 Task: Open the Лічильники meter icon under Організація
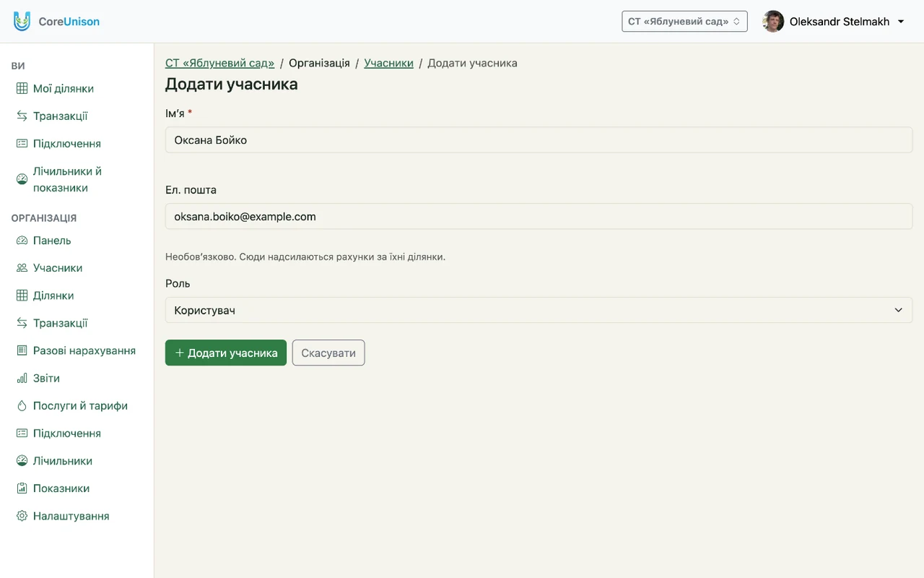coord(22,461)
